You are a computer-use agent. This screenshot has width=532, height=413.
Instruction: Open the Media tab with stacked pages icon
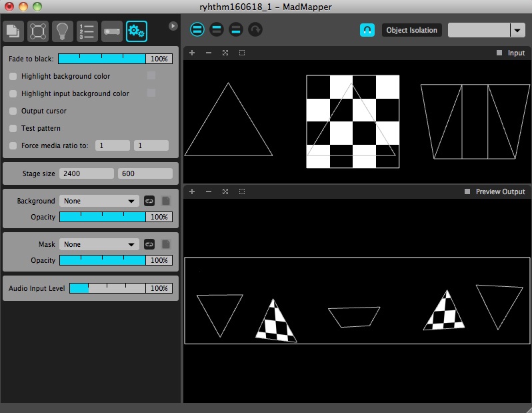click(14, 31)
